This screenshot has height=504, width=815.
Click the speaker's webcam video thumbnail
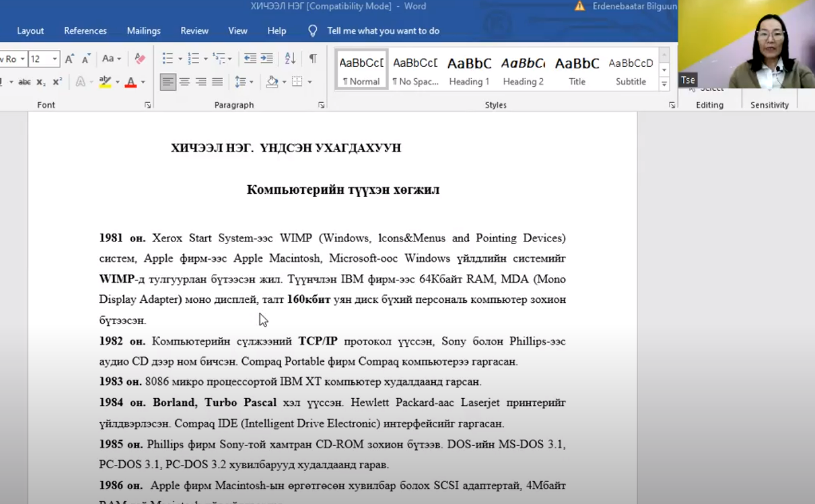(747, 44)
